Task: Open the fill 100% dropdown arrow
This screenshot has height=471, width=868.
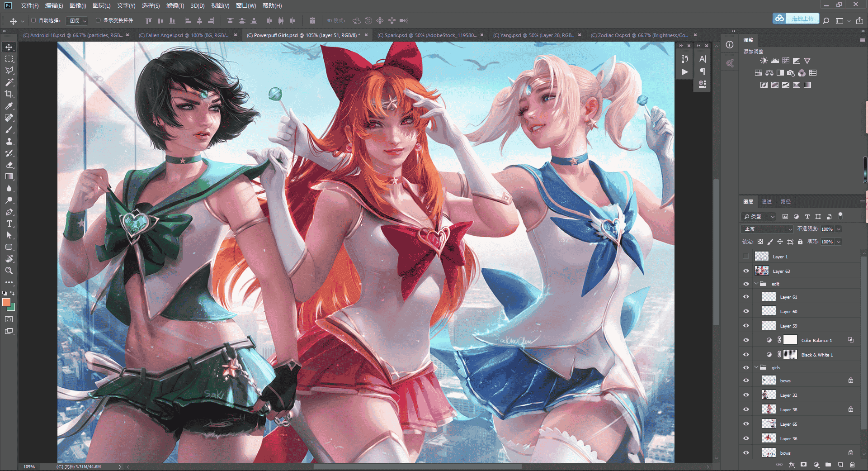Action: [839, 242]
